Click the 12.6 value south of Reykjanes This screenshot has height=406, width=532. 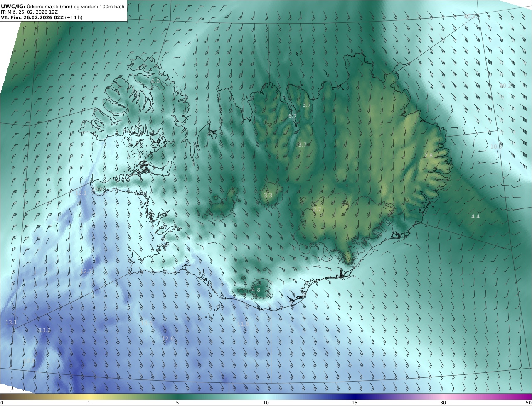[168, 339]
